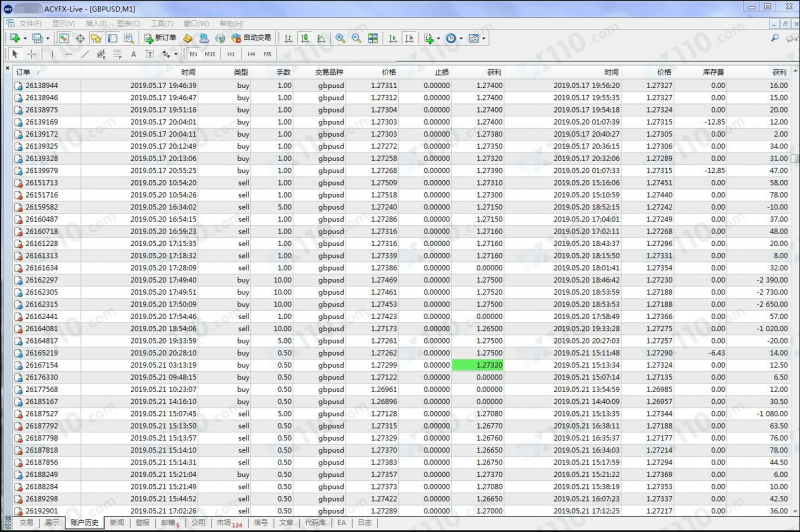
Task: Open the 文件(F) menu
Action: coord(31,22)
